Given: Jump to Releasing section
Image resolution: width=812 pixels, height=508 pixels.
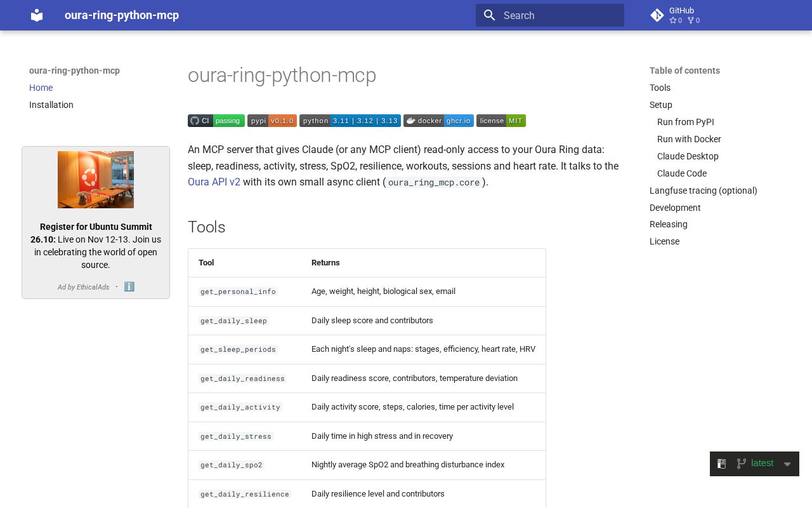Looking at the screenshot, I should pyautogui.click(x=669, y=224).
